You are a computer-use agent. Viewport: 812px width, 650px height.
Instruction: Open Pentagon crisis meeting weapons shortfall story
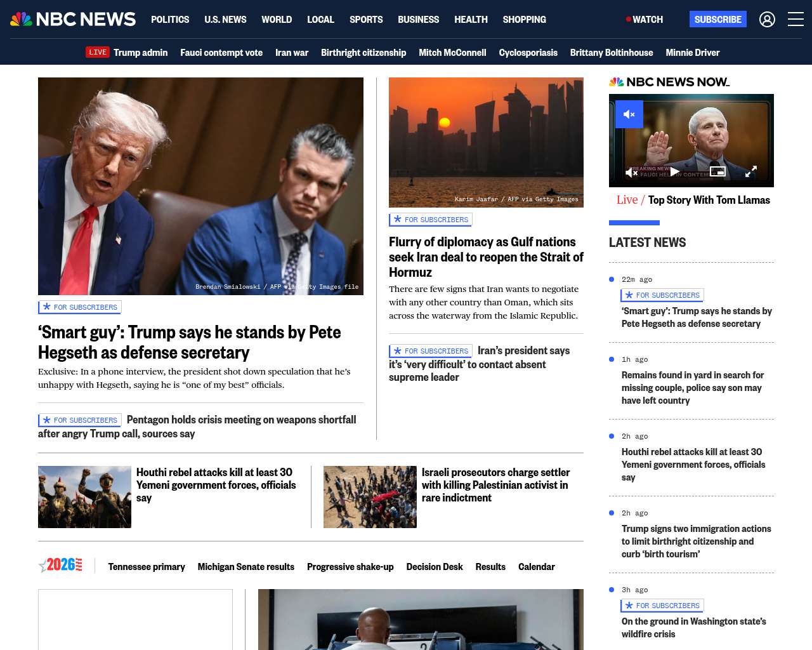click(x=197, y=427)
